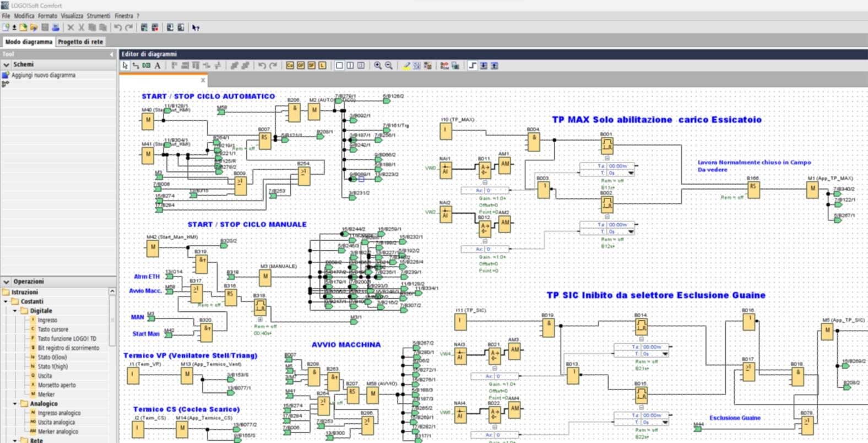
Task: Close the open diagram tab
Action: pyautogui.click(x=203, y=80)
